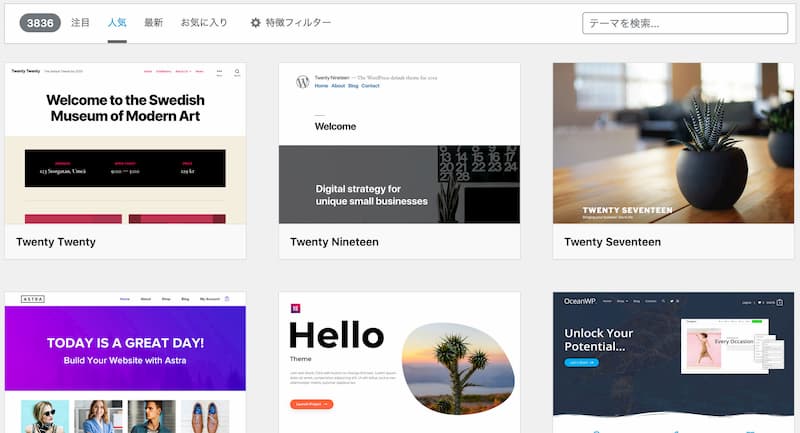Open the Astra theme preview
The height and width of the screenshot is (433, 800).
(126, 363)
